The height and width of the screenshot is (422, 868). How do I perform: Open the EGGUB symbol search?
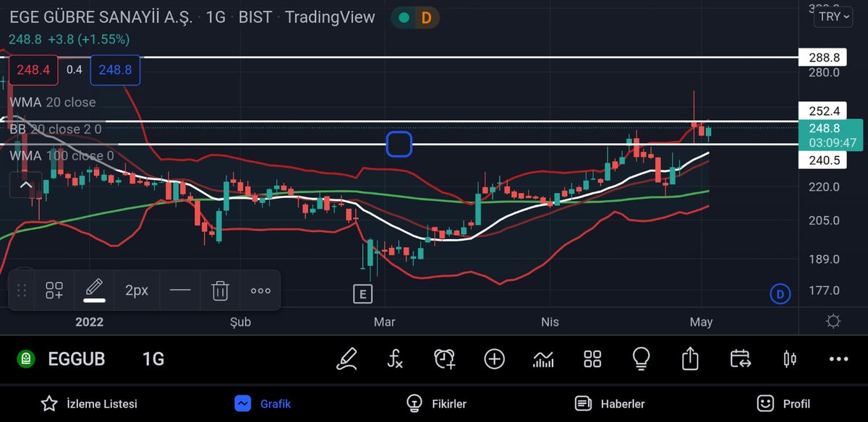76,359
